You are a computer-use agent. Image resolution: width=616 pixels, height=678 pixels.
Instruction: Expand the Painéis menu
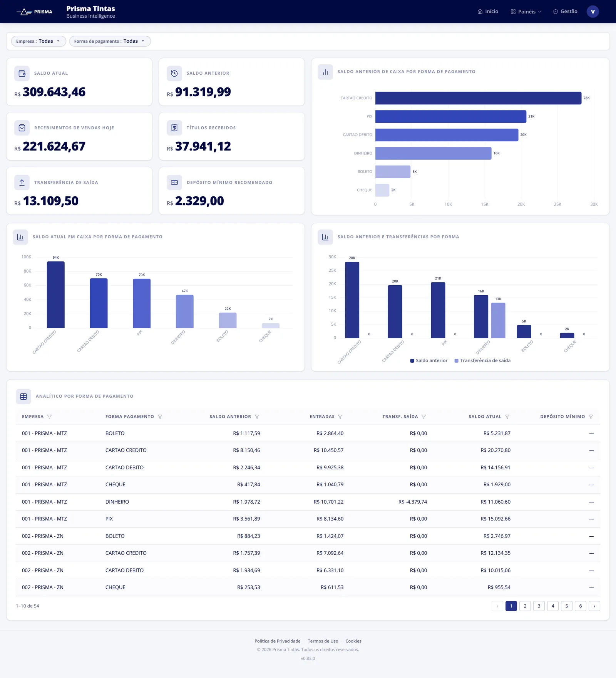(526, 12)
